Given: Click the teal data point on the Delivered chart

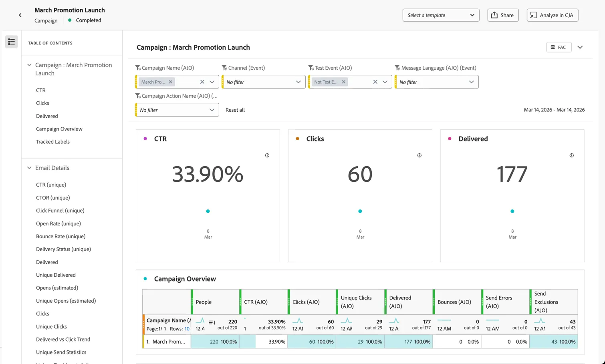Looking at the screenshot, I should point(512,211).
